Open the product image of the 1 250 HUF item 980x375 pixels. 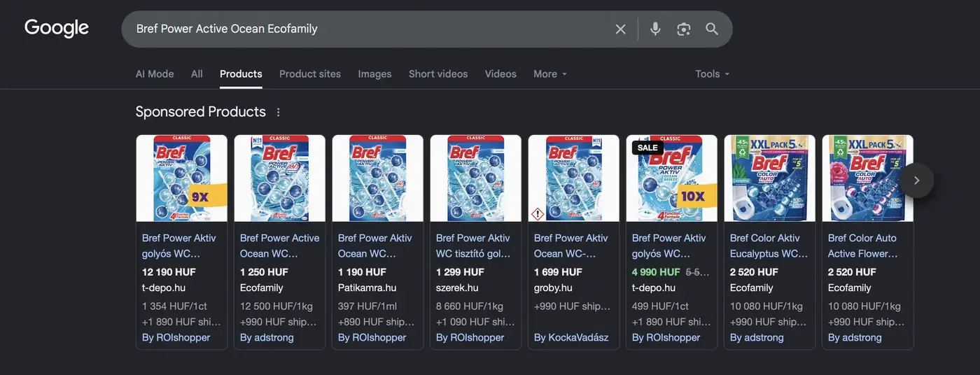280,178
